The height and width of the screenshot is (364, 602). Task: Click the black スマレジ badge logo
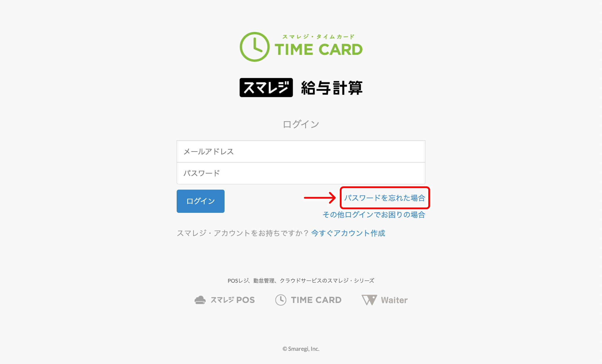pos(266,87)
